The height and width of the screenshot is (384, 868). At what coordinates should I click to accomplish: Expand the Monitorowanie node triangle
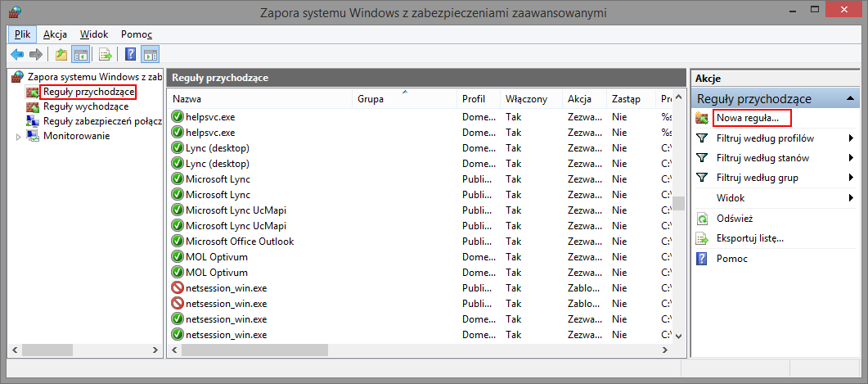click(17, 136)
